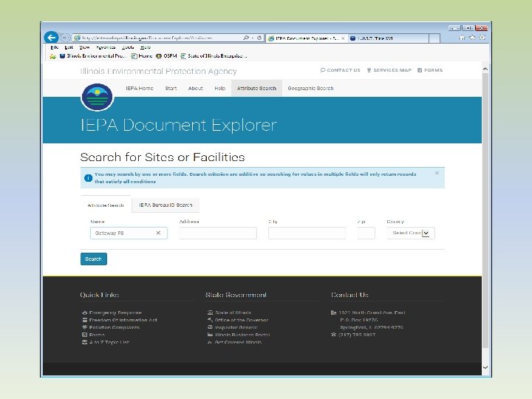This screenshot has height=399, width=532.
Task: Click the new tab button
Action: click(434, 38)
